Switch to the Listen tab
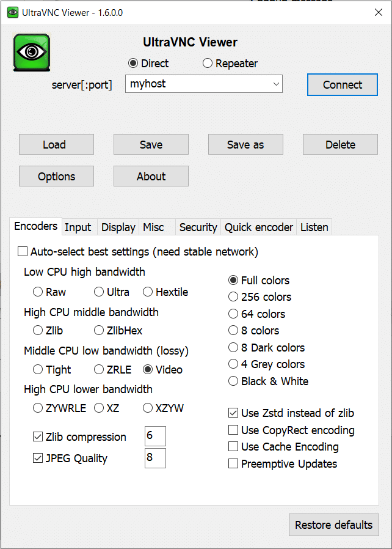Screen dimensions: 392x549 (314, 227)
